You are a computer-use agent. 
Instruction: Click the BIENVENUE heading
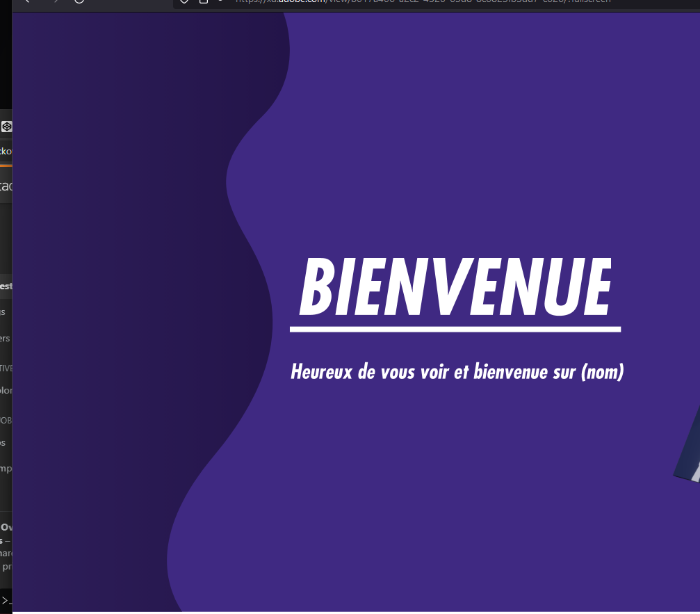(455, 286)
